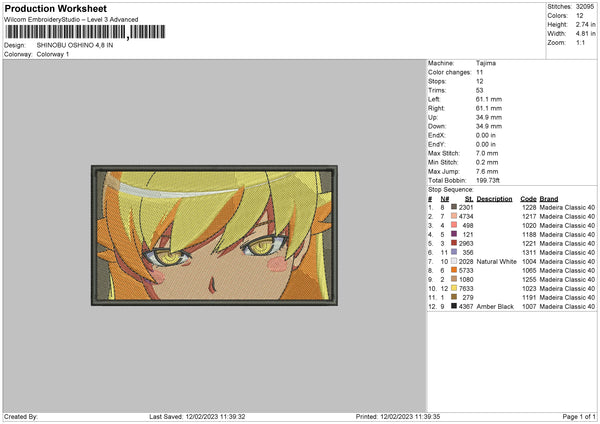The image size is (600, 424).
Task: Click thread code "1004"
Action: (529, 262)
